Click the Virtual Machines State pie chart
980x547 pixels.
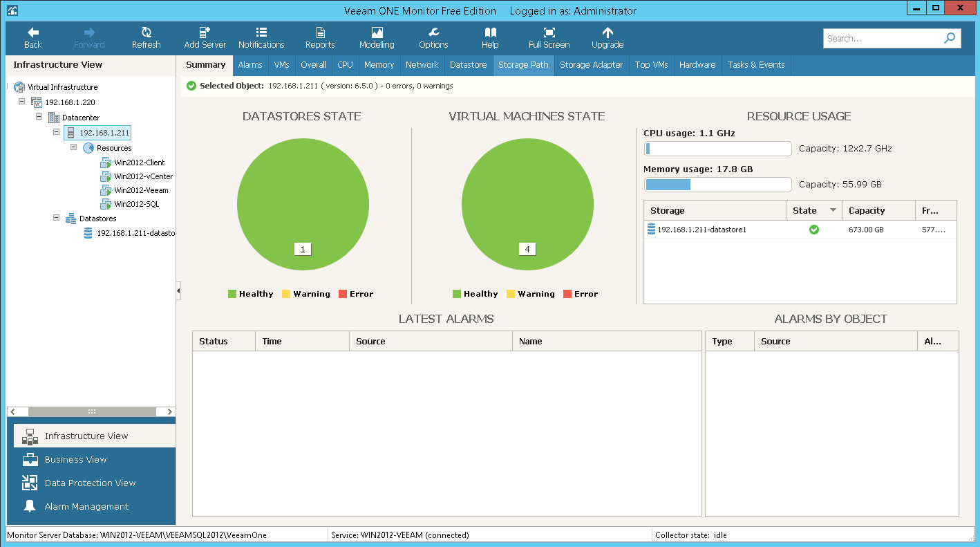[x=527, y=204]
